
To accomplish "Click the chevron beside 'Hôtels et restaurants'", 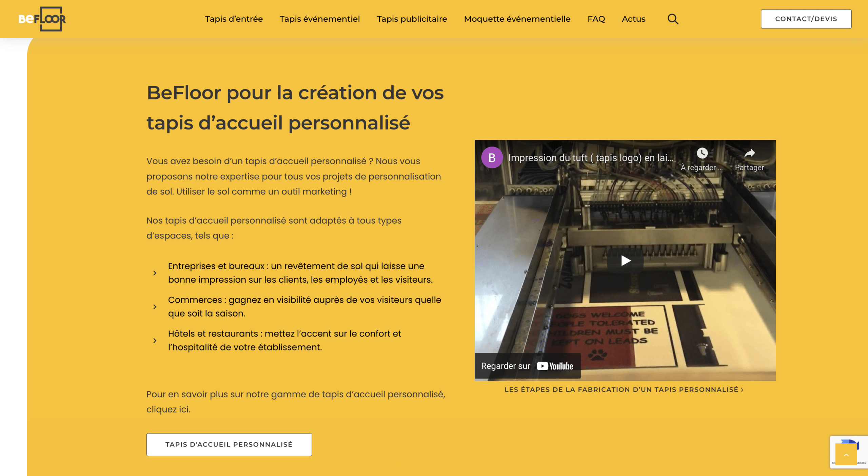I will coord(155,341).
